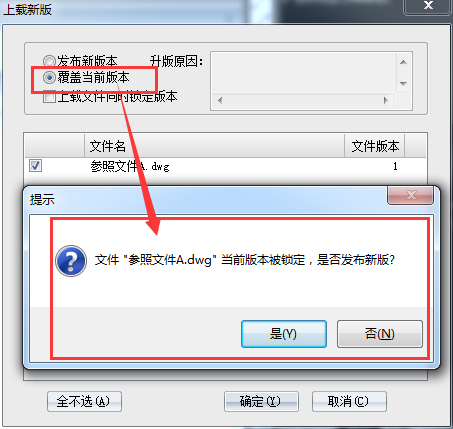Click inside the 升版原因 text field
The image size is (453, 429).
click(303, 73)
